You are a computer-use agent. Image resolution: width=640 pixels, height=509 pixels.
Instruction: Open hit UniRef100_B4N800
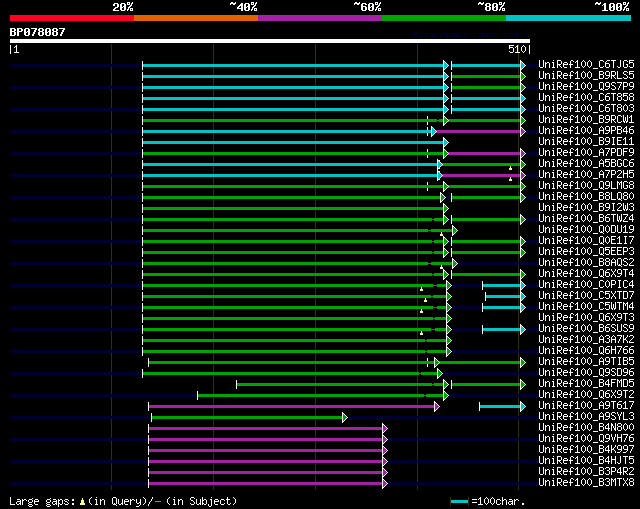click(586, 428)
